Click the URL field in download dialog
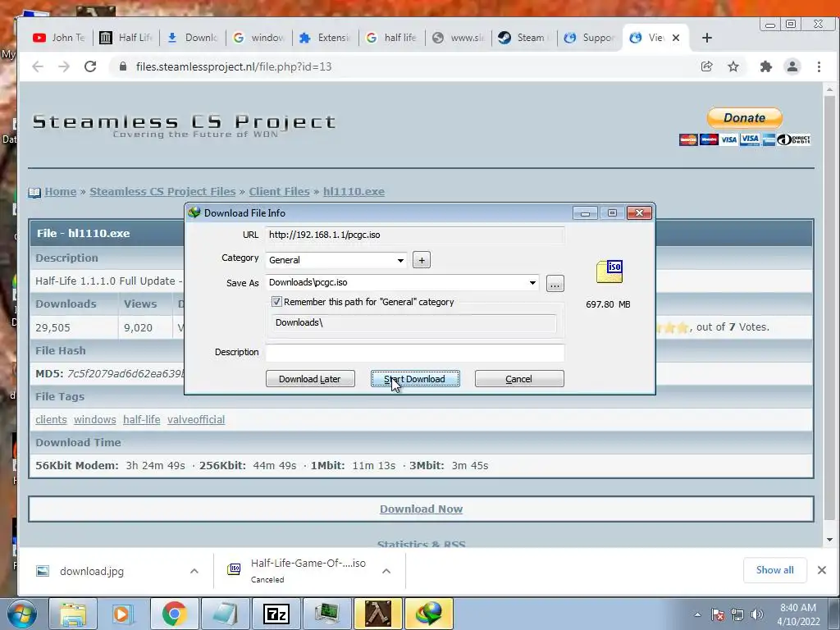Screen dimensions: 840x630 [414, 235]
